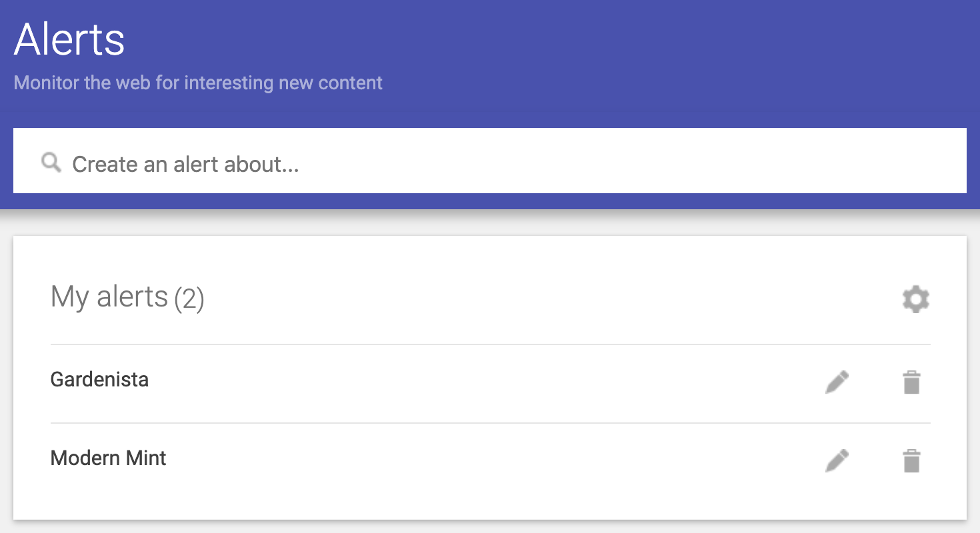Edit the Gardenista alert
This screenshot has height=533, width=980.
(x=837, y=382)
